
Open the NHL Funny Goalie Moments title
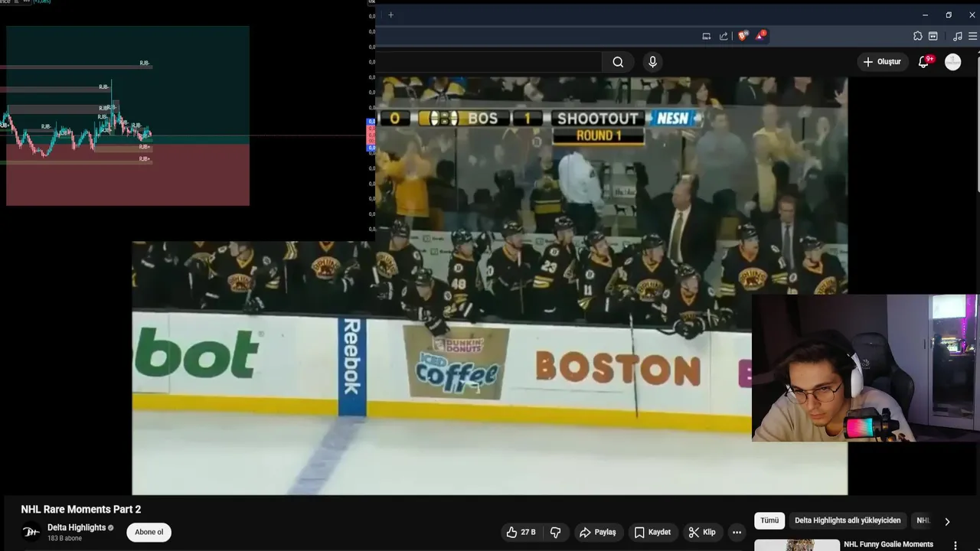point(888,544)
